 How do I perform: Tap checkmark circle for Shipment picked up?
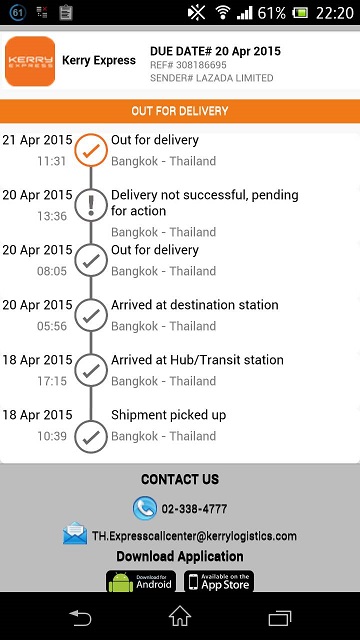[91, 437]
